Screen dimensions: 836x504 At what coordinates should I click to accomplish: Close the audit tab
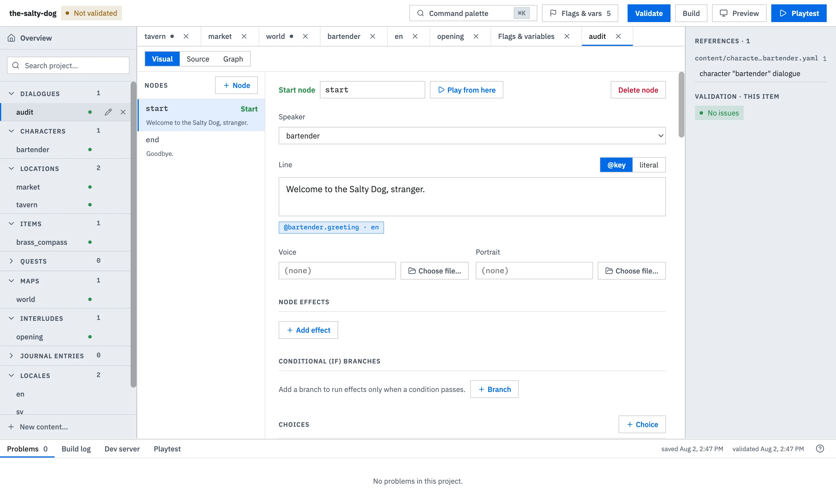618,36
